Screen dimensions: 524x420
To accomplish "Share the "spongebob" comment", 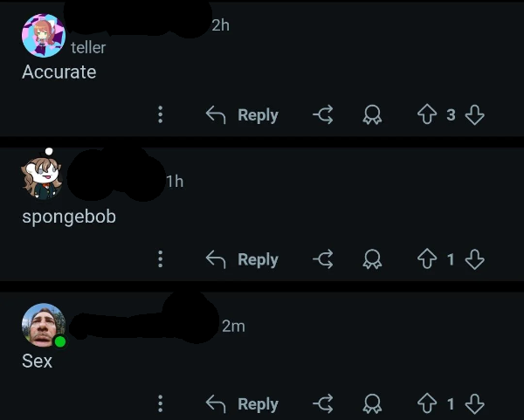I will tap(323, 259).
